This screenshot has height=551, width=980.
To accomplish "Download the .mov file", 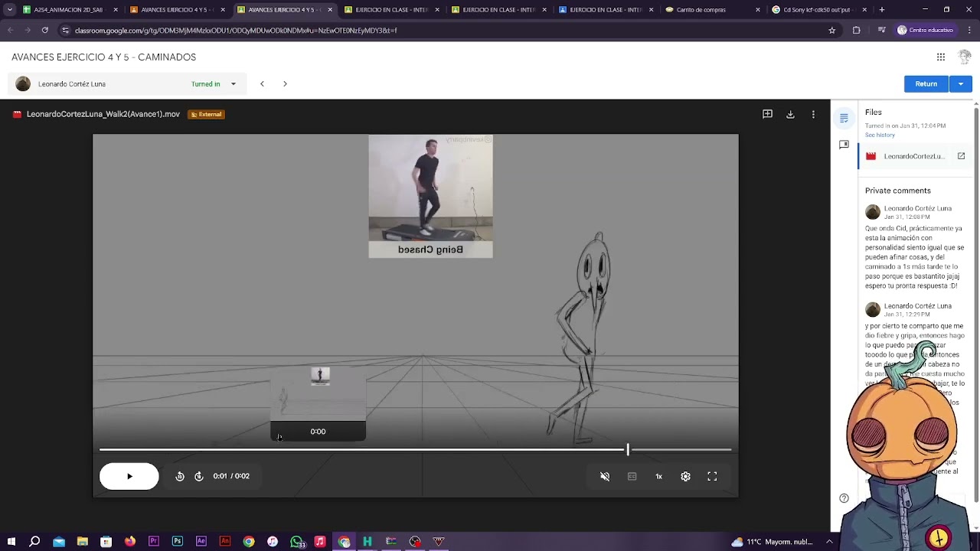I will 790,114.
